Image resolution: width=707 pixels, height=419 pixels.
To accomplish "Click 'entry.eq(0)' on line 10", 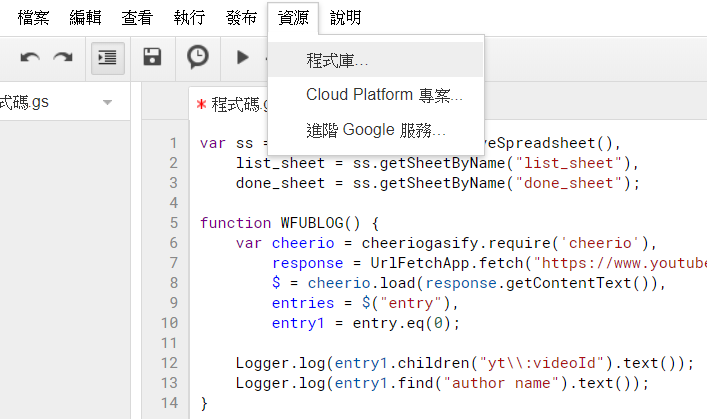I will click(402, 323).
